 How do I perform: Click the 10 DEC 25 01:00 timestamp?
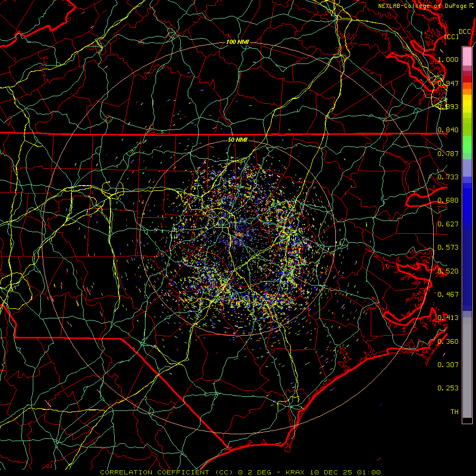(x=345, y=472)
